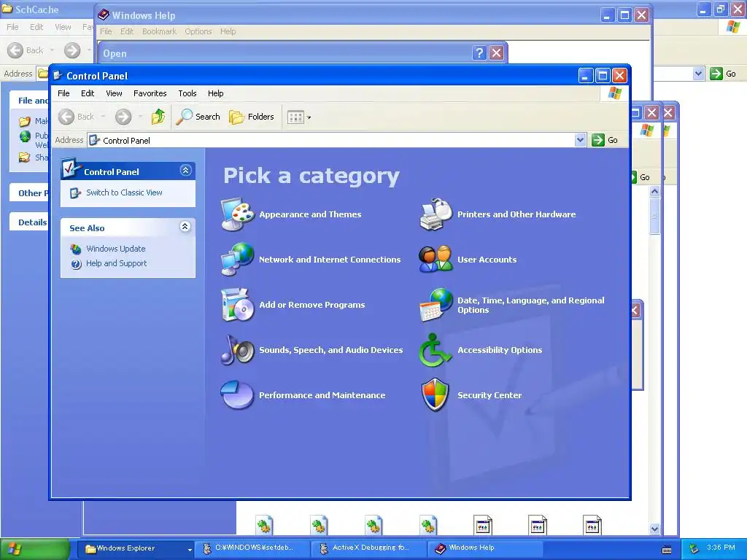Click the Back button in Control Panel
The image size is (747, 560).
click(x=77, y=117)
